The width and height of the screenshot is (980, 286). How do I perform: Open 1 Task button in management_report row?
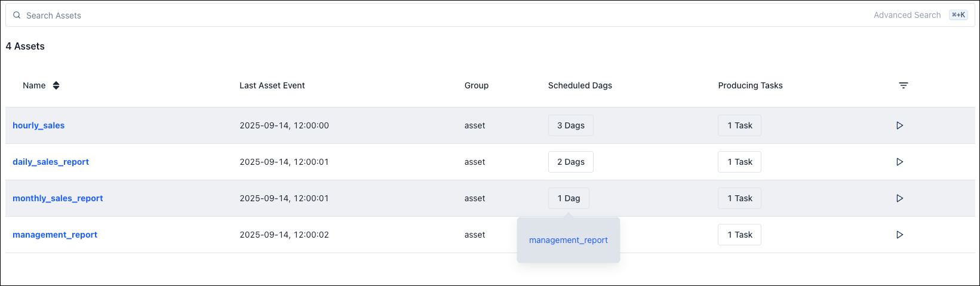click(739, 235)
